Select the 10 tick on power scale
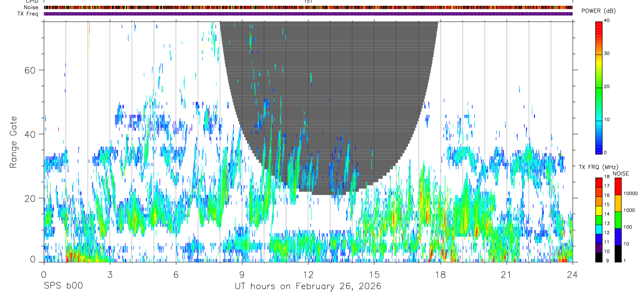 (608, 119)
